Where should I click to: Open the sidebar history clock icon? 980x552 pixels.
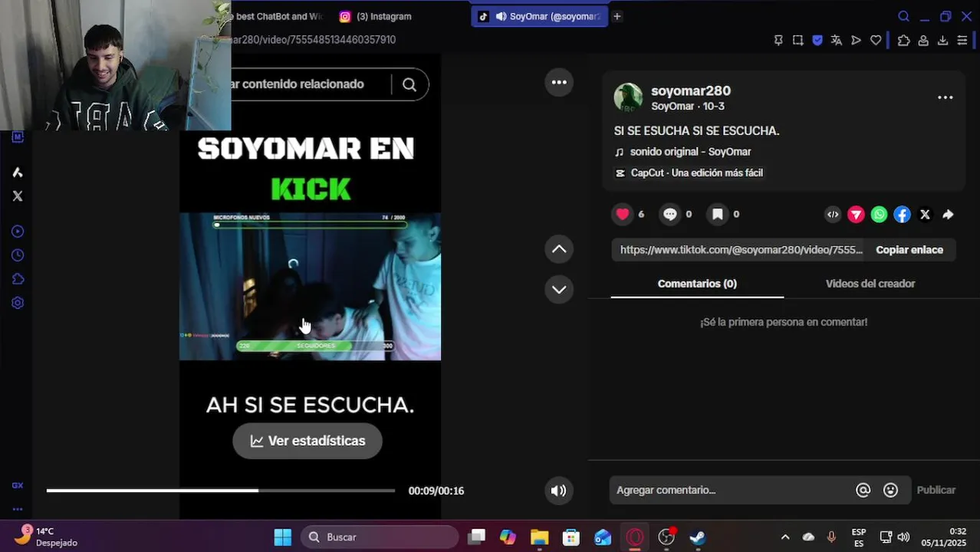[x=18, y=255]
